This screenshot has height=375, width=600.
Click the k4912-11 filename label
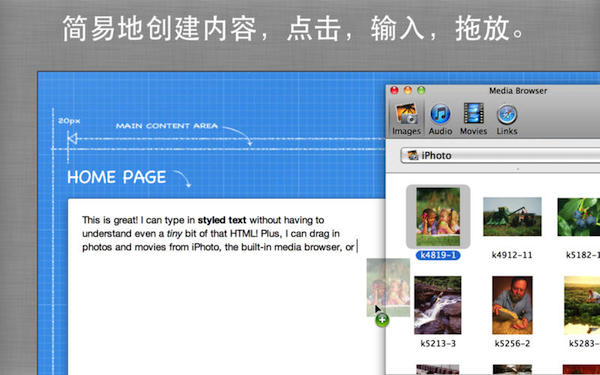point(512,255)
